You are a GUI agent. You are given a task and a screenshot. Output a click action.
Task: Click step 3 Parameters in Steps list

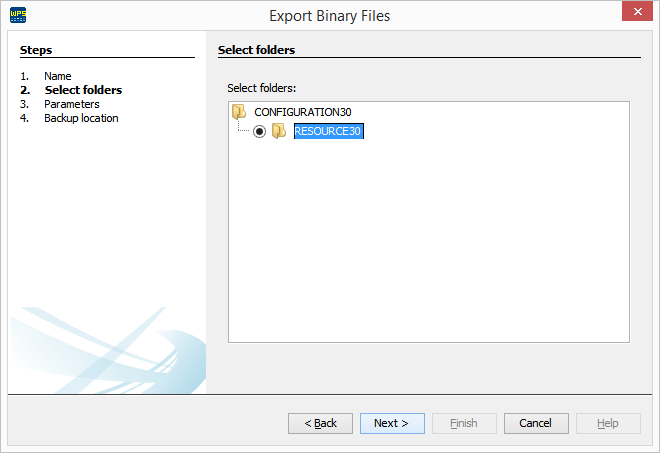[72, 104]
